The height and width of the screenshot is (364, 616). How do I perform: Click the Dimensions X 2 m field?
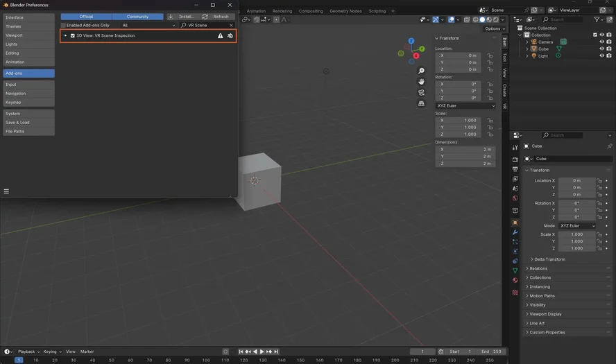click(x=465, y=149)
